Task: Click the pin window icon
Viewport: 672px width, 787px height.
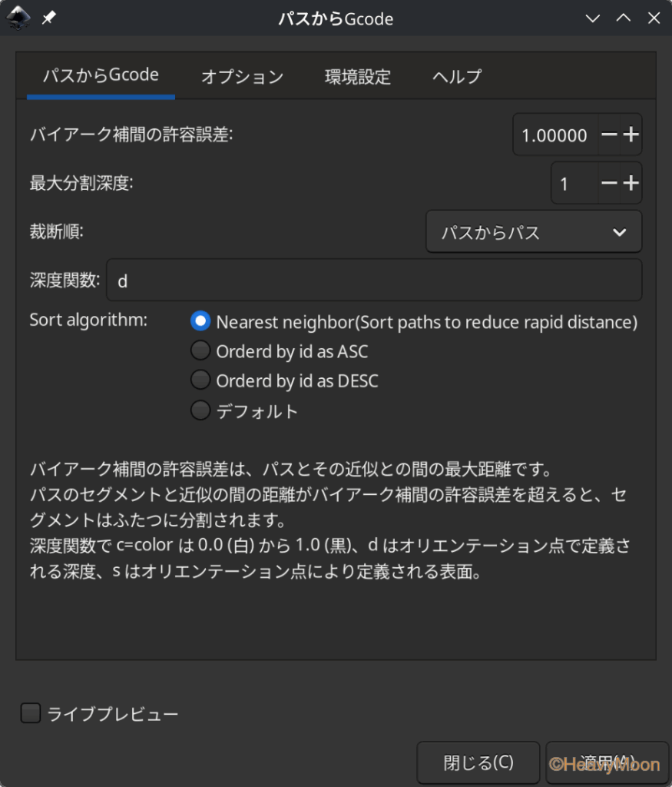Action: [48, 18]
